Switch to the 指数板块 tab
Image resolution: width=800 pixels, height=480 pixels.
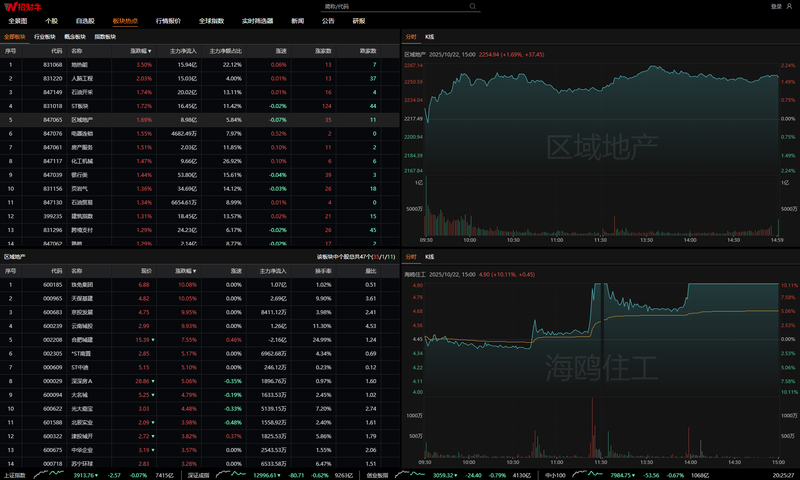pos(105,37)
